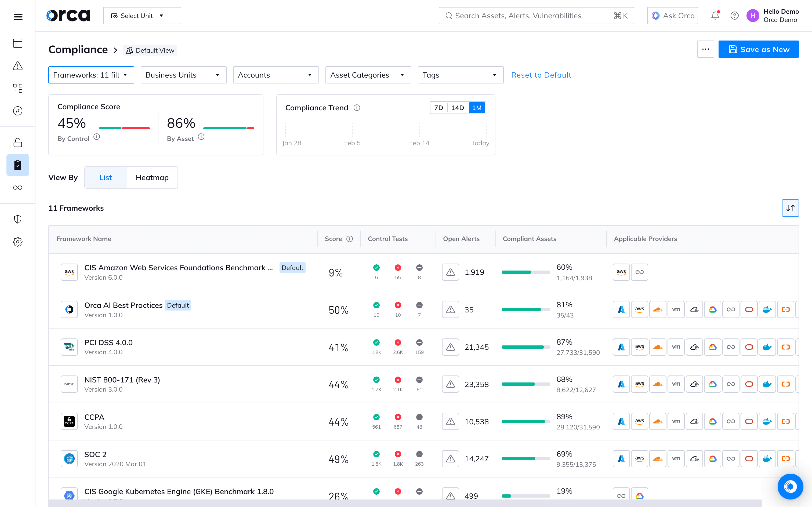
Task: Open CIS Amazon Web Services Foundations Benchmark
Action: pos(179,268)
